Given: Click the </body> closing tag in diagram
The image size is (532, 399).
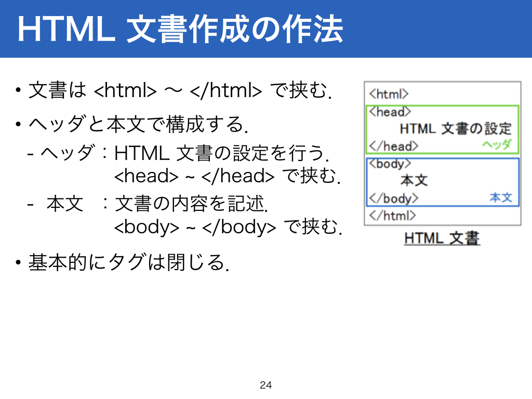Looking at the screenshot, I should pos(394,198).
